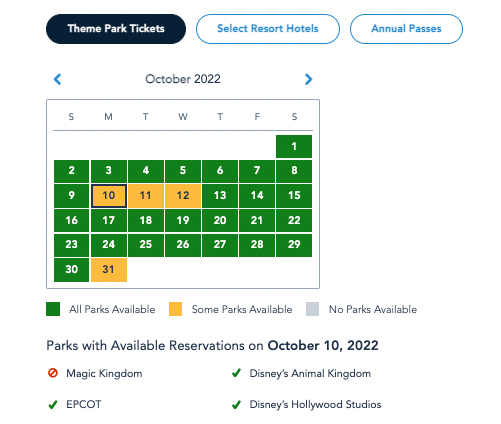The width and height of the screenshot is (501, 424).
Task: Pick October 1 on the calendar
Action: (294, 146)
